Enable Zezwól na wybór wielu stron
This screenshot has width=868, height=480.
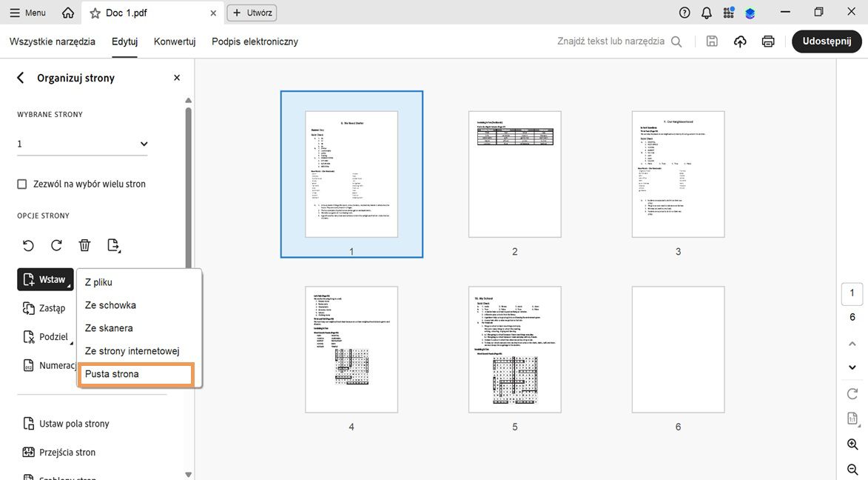tap(22, 184)
